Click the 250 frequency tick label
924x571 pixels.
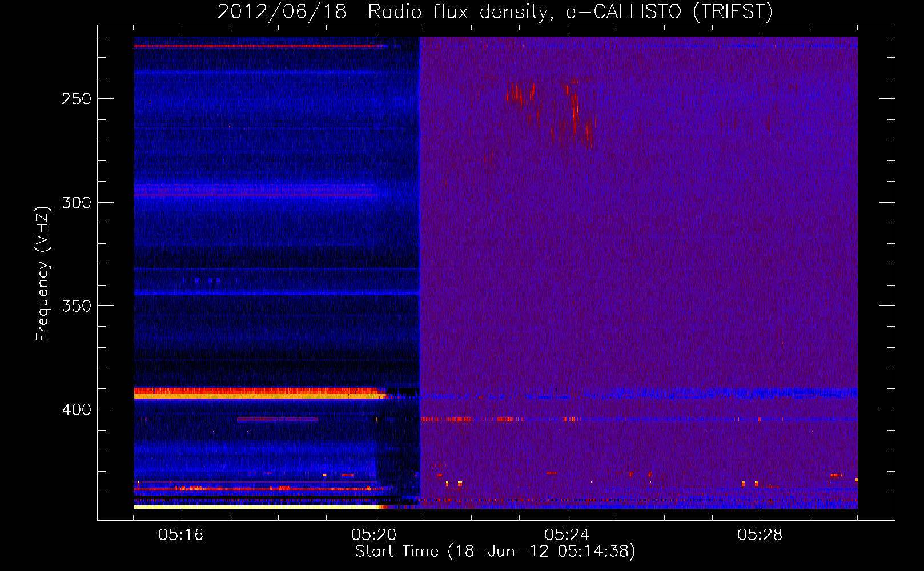point(77,99)
